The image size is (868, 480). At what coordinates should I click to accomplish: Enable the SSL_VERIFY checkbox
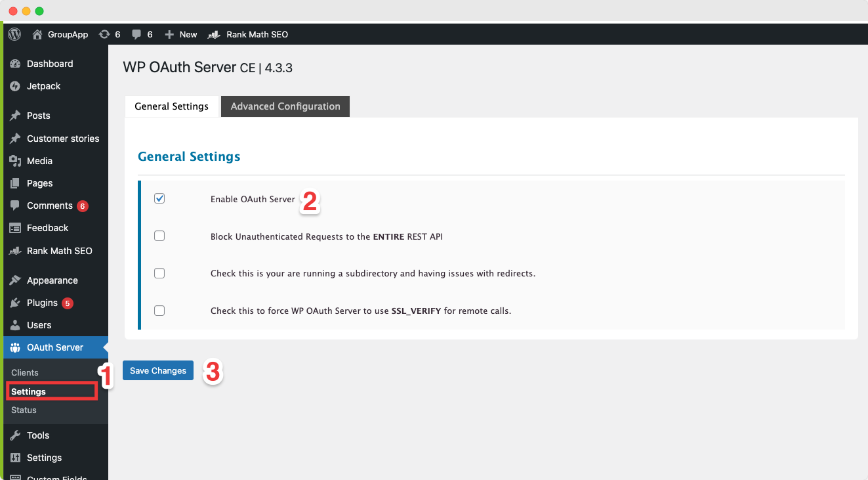pos(159,311)
